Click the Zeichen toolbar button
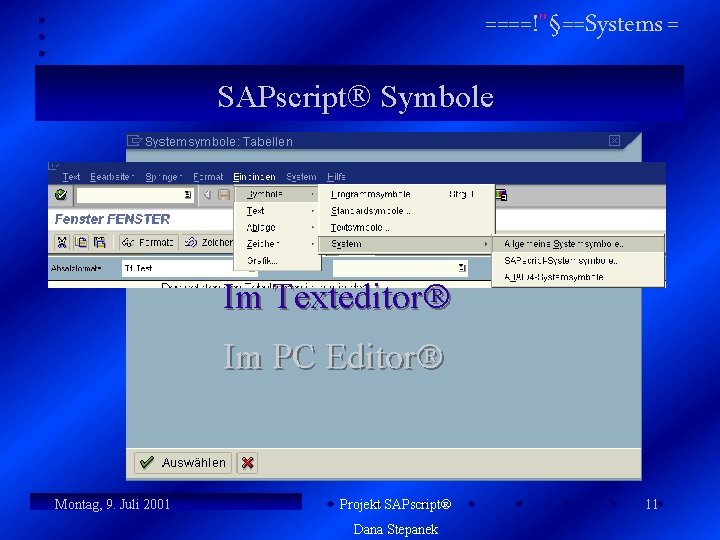This screenshot has width=720, height=540. tap(208, 242)
